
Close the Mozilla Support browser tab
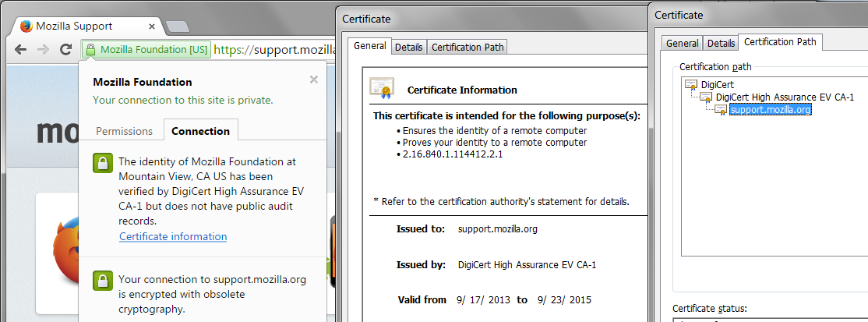(152, 26)
